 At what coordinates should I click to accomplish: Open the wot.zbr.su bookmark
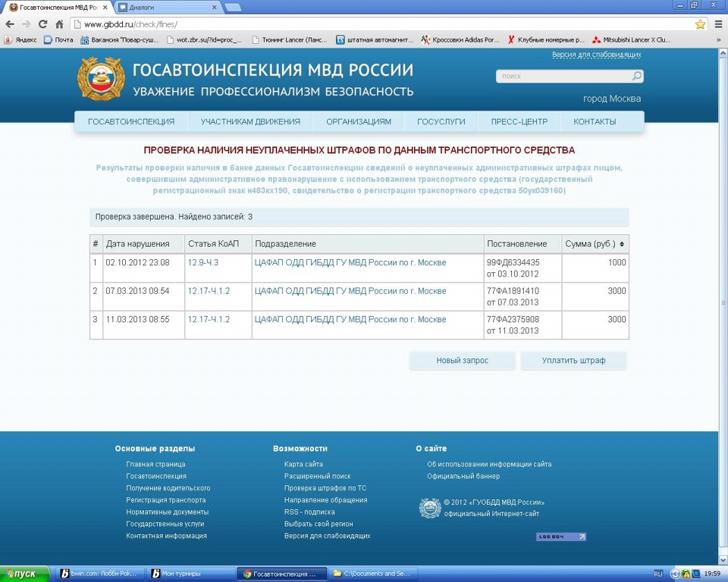point(204,40)
